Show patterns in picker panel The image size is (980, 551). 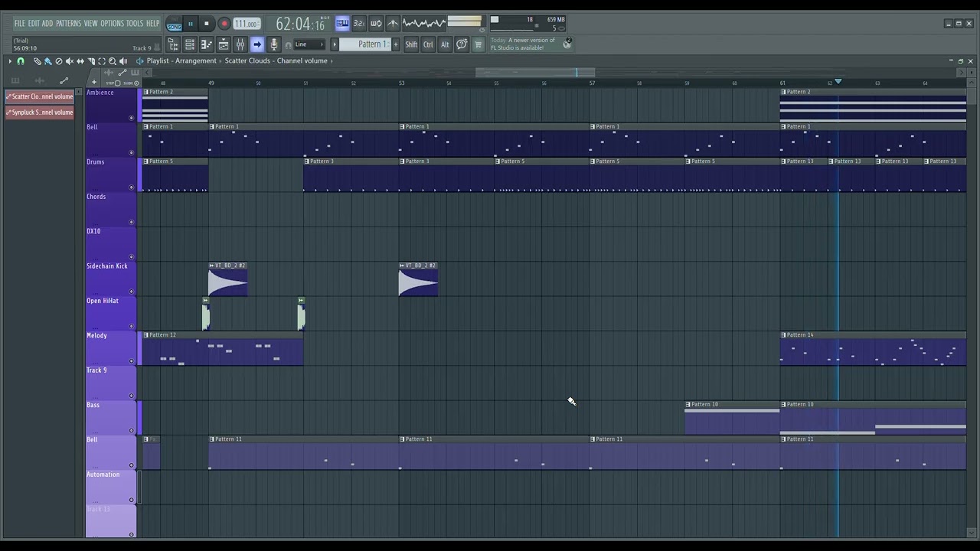[x=15, y=80]
